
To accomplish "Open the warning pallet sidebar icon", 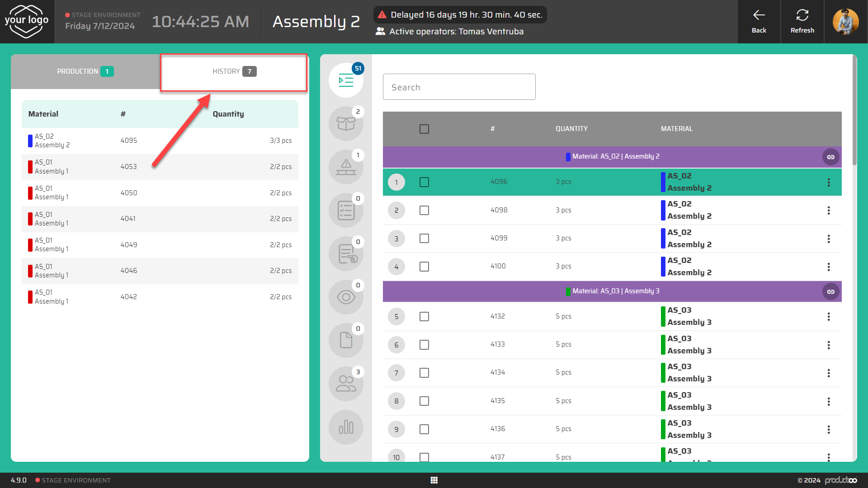I will [346, 167].
